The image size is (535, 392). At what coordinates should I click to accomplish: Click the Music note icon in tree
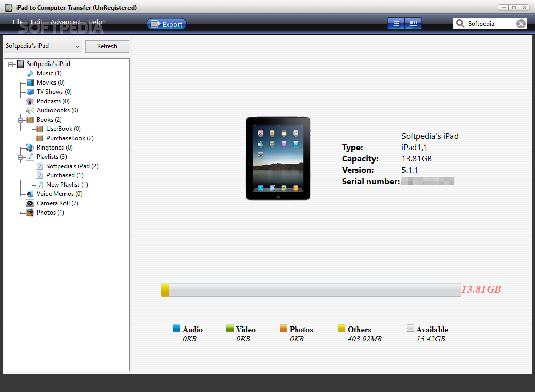[30, 73]
